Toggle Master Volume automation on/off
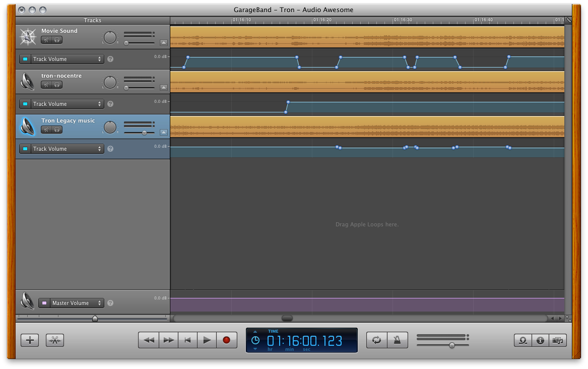Screen dimensions: 588x369 (44, 303)
